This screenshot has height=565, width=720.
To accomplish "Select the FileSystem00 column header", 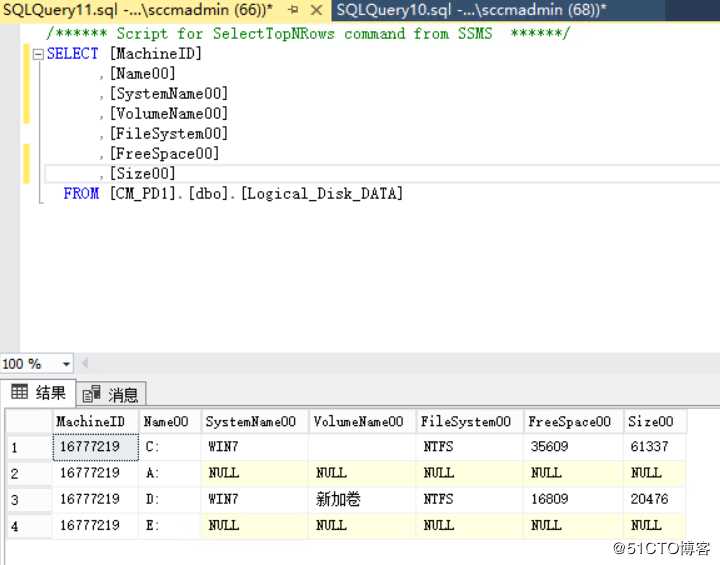I will [470, 421].
